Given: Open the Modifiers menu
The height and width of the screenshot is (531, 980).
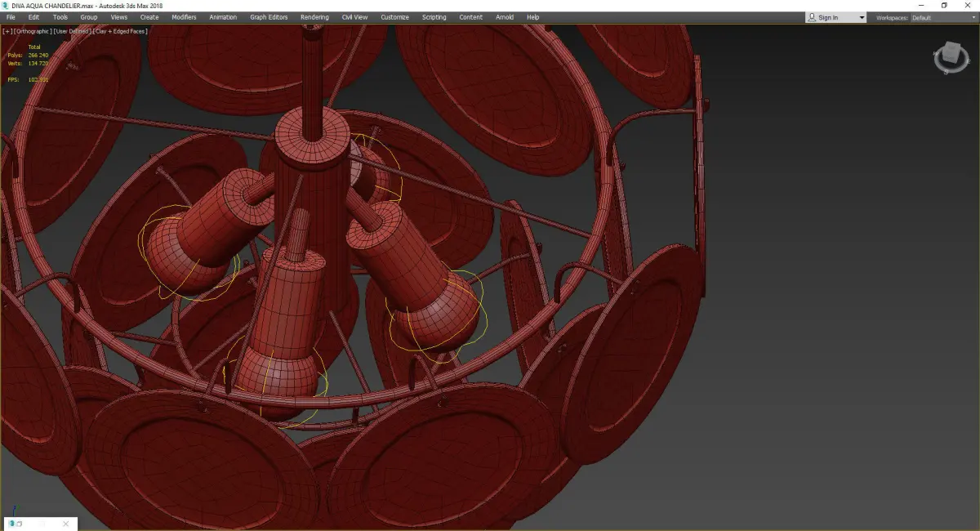Looking at the screenshot, I should click(x=184, y=17).
